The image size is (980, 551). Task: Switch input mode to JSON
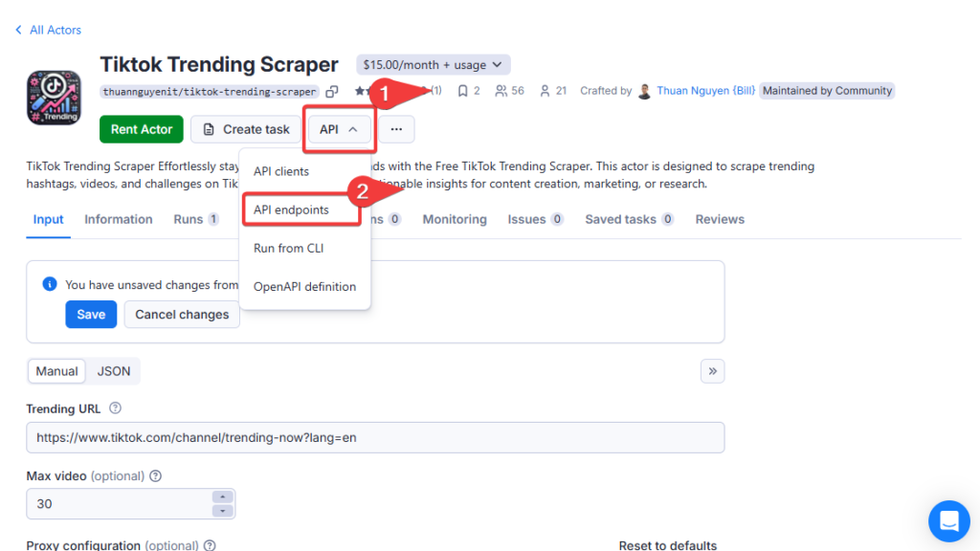114,371
